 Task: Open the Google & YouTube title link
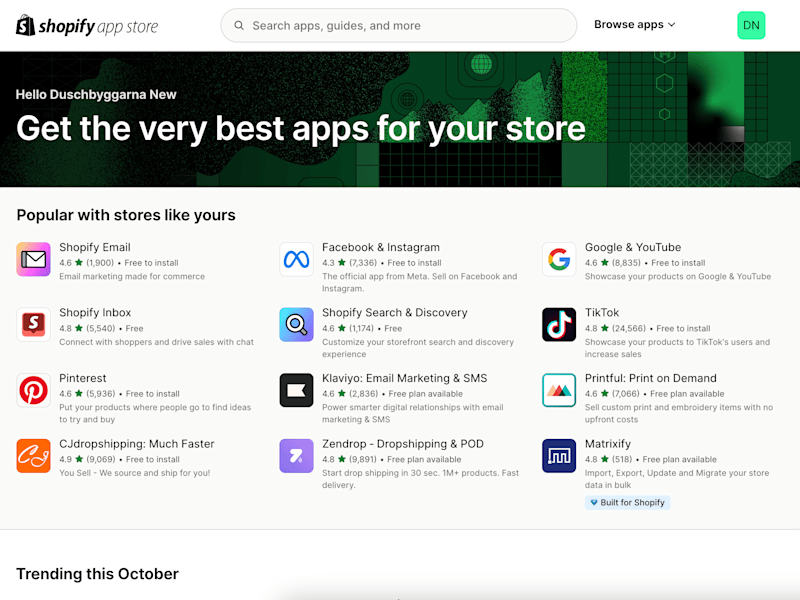pos(633,247)
